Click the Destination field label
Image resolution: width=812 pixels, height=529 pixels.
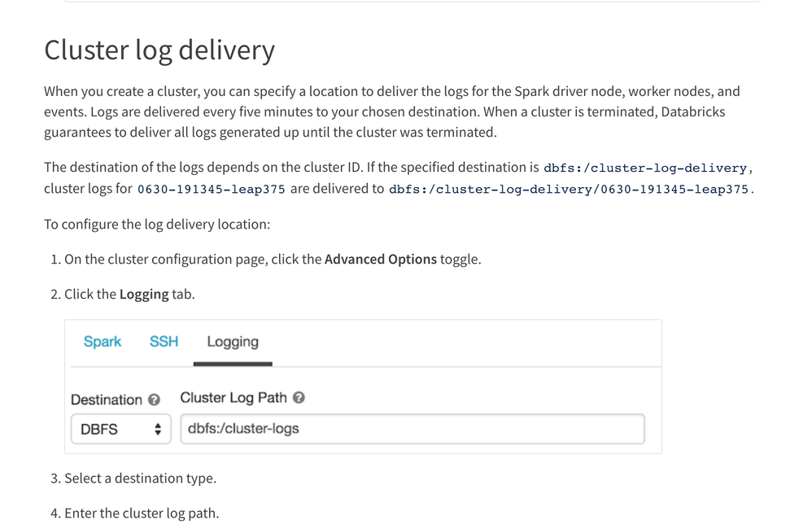click(x=107, y=400)
